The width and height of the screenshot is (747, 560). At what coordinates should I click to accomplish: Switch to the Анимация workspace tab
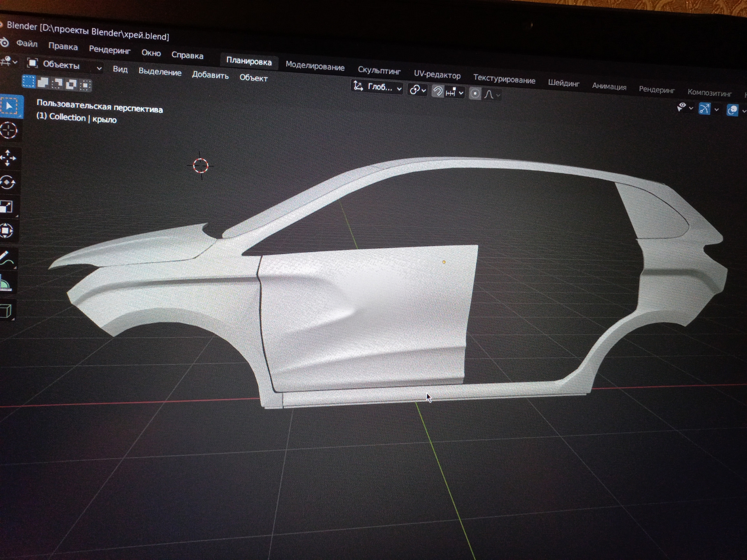(609, 86)
